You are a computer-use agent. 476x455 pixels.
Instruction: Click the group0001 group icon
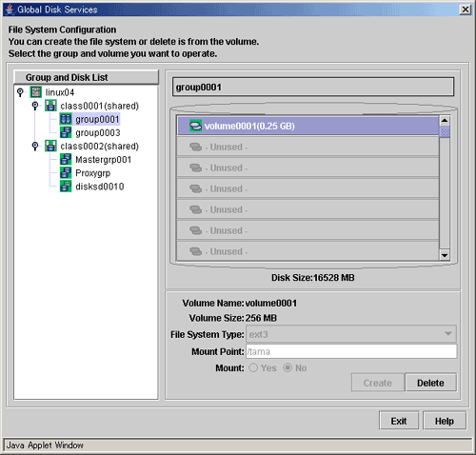[66, 119]
